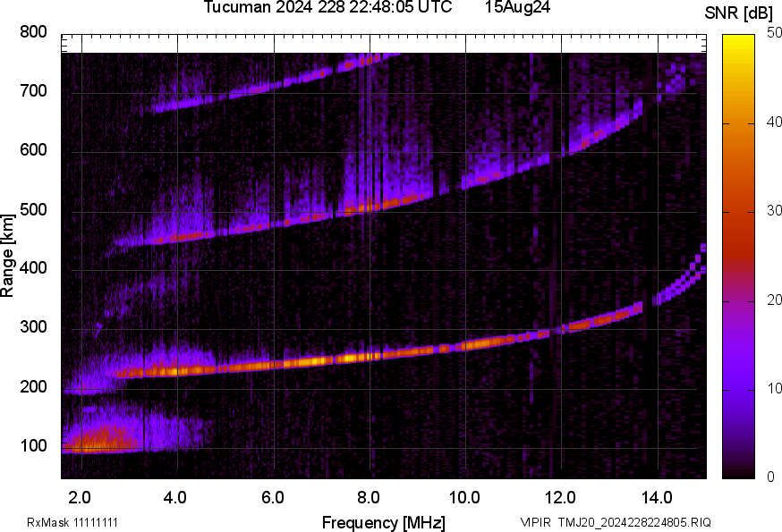Viewport: 782px width, 532px height.
Task: Click the SNR [dB] colorbar heading
Action: tap(737, 13)
